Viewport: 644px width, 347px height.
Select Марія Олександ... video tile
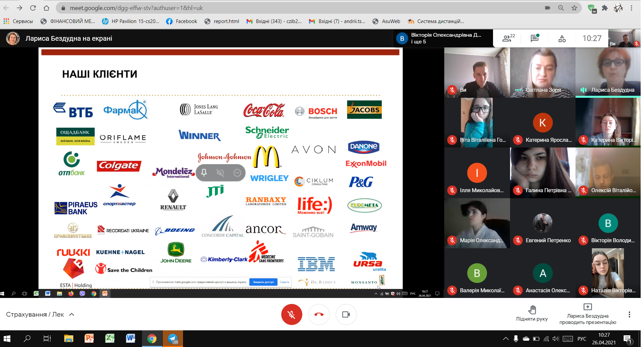[x=477, y=223]
